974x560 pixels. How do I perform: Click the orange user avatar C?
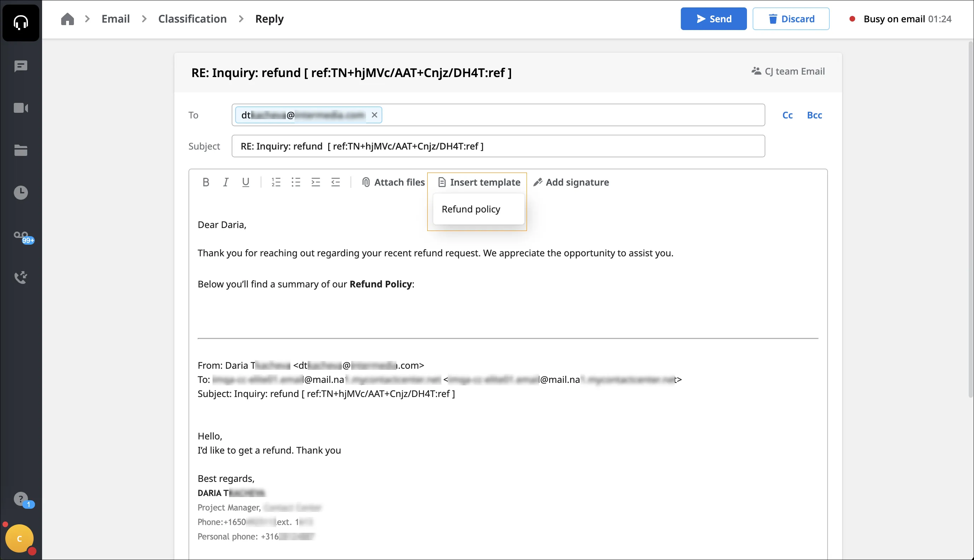19,538
